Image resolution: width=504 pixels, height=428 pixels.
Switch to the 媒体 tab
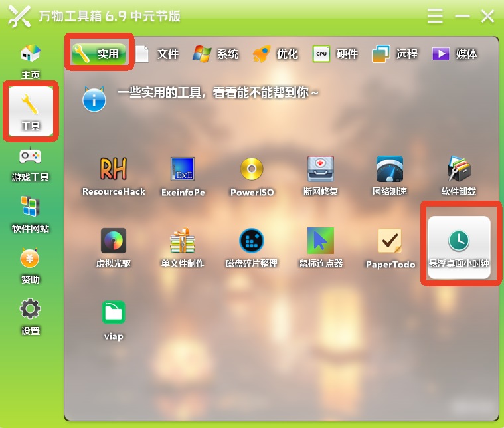tap(455, 54)
